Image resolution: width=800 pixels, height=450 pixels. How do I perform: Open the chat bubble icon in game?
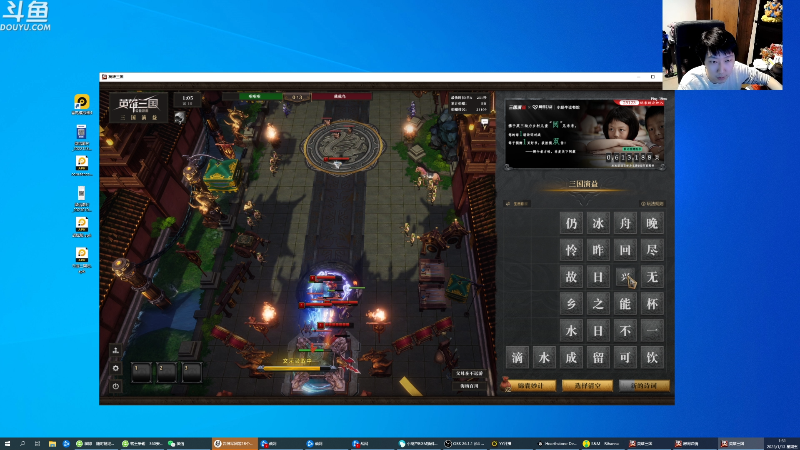click(485, 122)
